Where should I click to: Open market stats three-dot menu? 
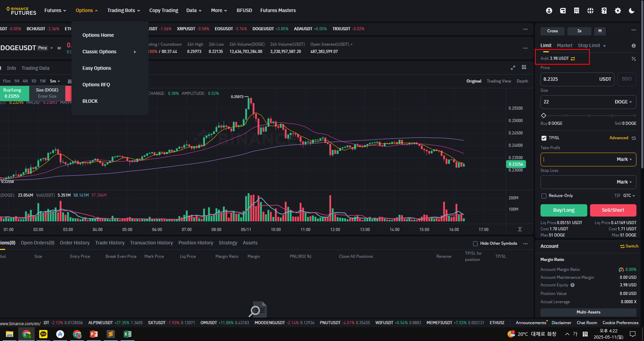tap(526, 48)
